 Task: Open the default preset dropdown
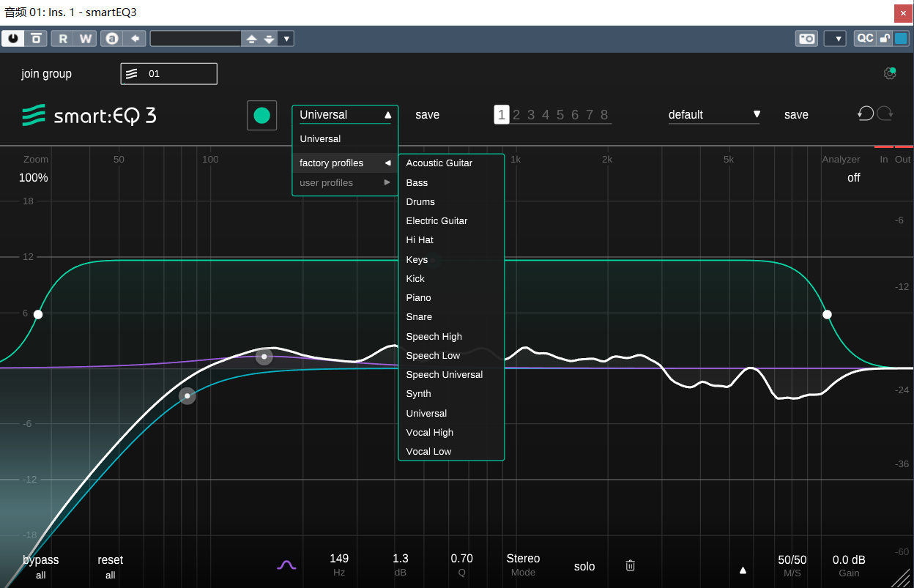[x=714, y=115]
